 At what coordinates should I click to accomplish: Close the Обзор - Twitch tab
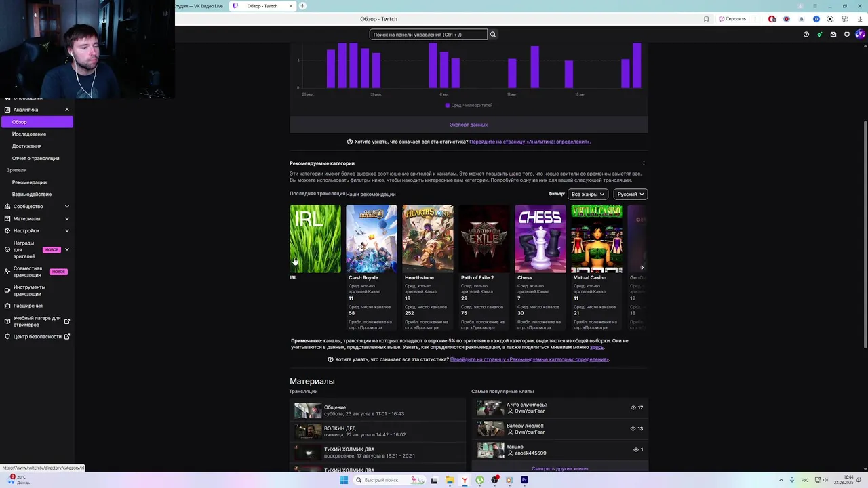pyautogui.click(x=291, y=6)
